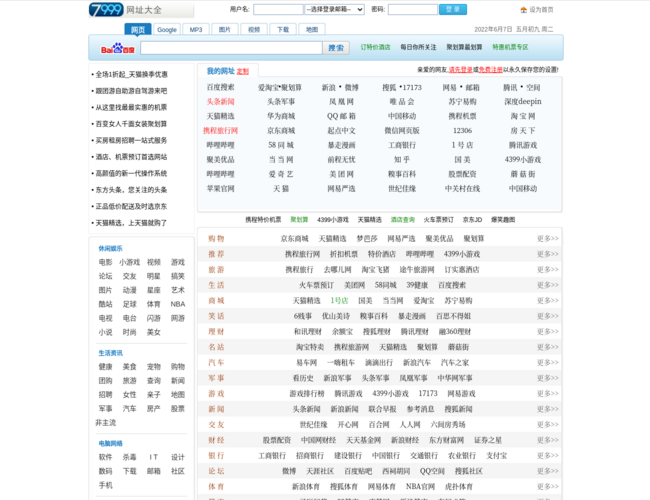Open the 电脑网络 sidebar heading
This screenshot has width=650, height=500.
point(110,443)
